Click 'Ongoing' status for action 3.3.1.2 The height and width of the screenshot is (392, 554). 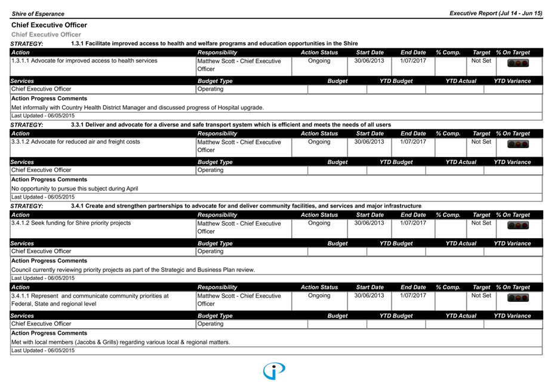319,141
